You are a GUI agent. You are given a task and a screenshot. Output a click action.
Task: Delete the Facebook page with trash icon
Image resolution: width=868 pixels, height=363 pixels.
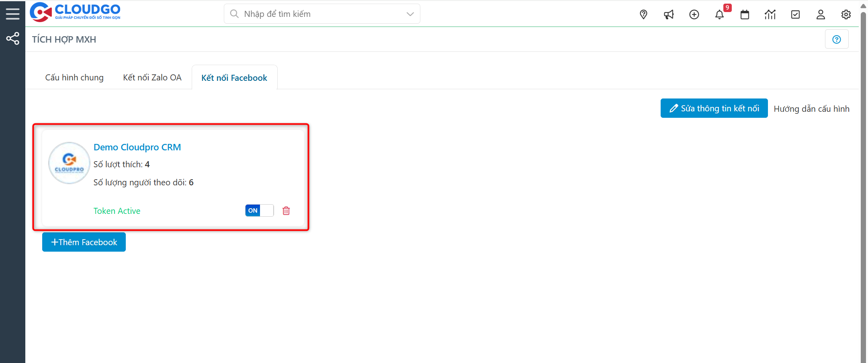pos(286,210)
